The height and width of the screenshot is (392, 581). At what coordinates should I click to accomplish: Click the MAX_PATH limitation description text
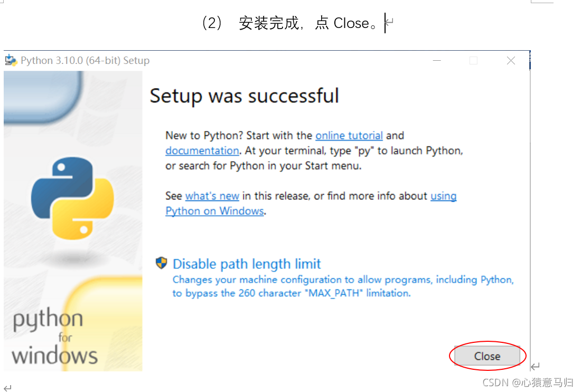[343, 286]
